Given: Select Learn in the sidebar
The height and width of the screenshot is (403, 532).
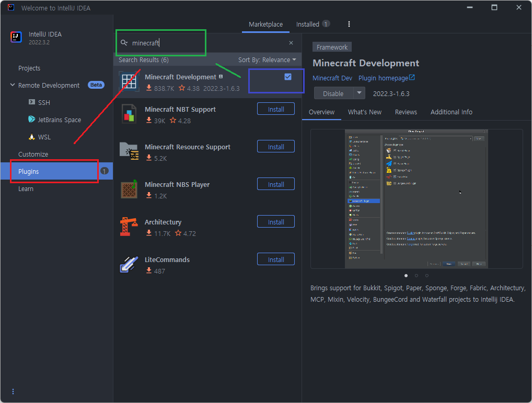Looking at the screenshot, I should [26, 188].
